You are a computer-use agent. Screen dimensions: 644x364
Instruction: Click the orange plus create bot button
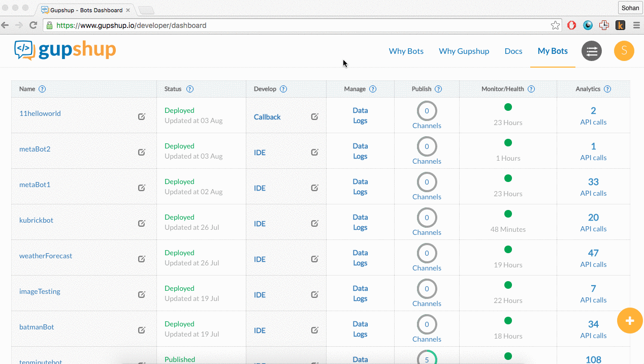(x=630, y=321)
